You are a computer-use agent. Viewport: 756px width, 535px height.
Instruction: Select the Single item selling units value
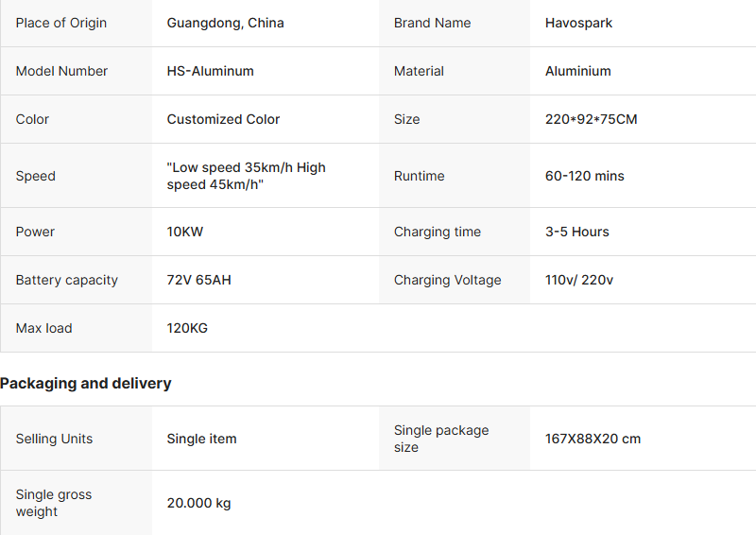tap(201, 439)
